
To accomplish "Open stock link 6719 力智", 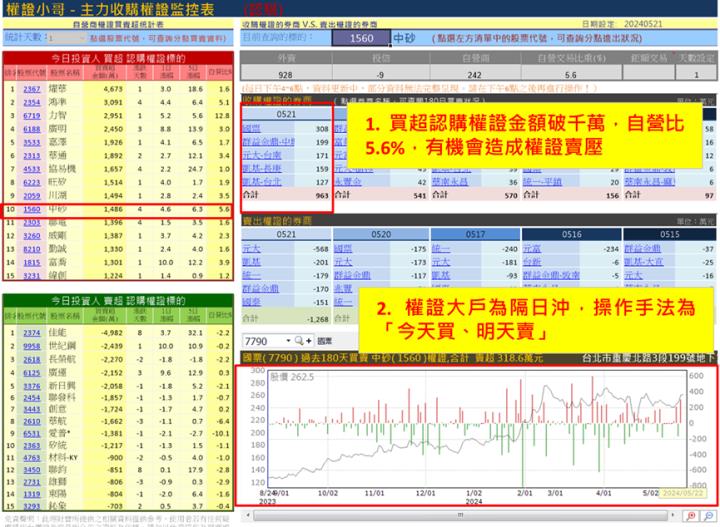I will (32, 116).
